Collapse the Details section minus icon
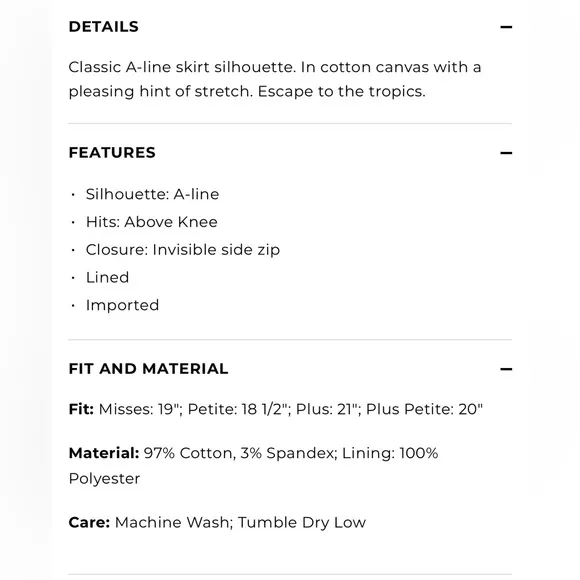The image size is (580, 580). (x=506, y=27)
